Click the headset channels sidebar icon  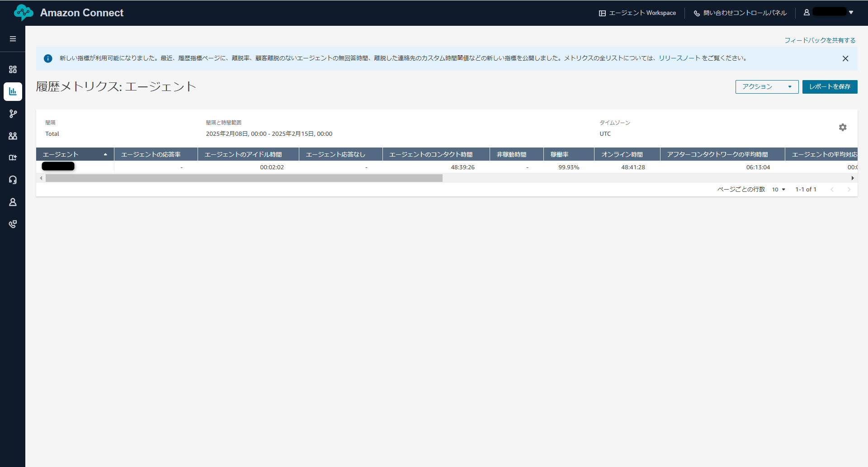tap(13, 180)
